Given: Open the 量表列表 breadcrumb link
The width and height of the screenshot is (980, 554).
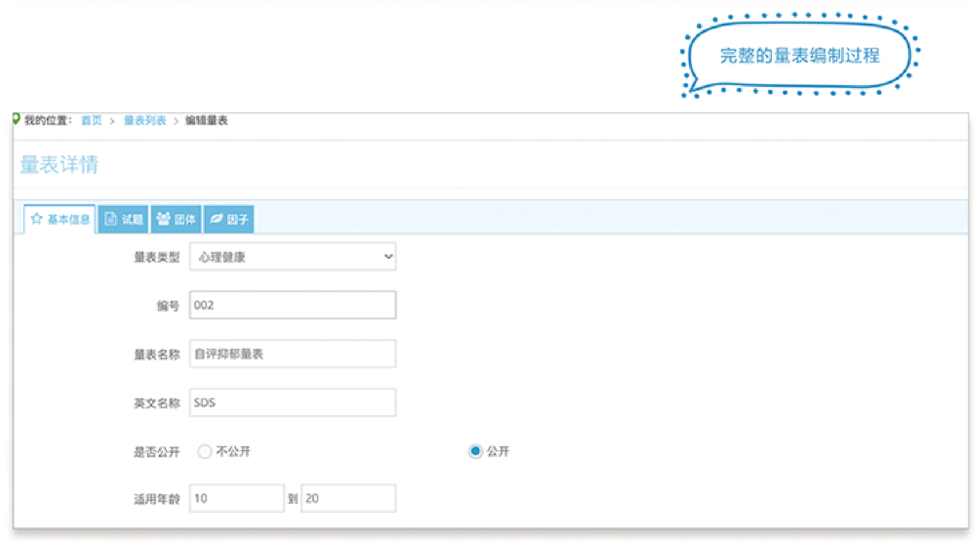Looking at the screenshot, I should coord(144,120).
